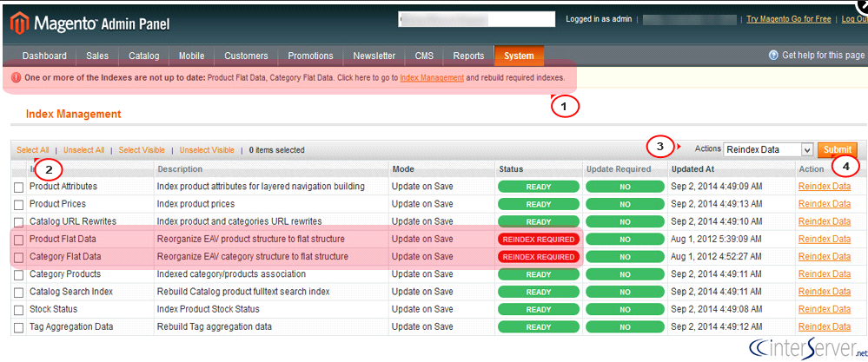Check the Product Prices index checkbox
The height and width of the screenshot is (362, 868).
tap(19, 205)
